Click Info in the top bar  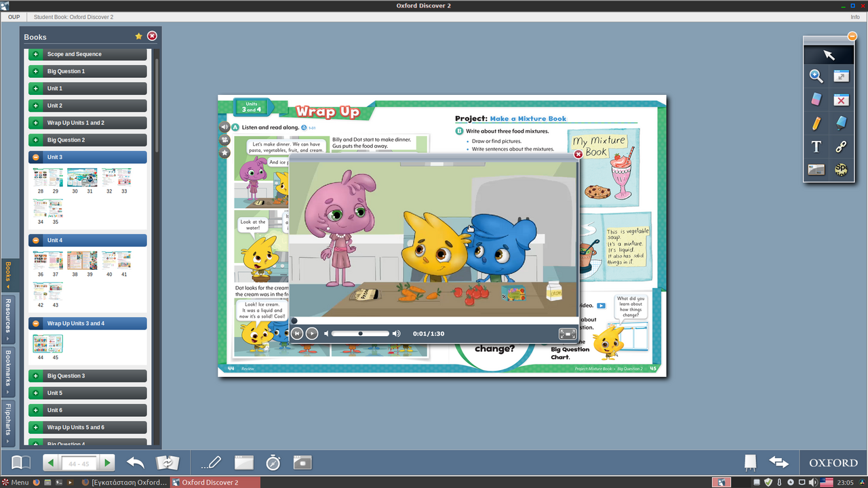[x=855, y=17]
